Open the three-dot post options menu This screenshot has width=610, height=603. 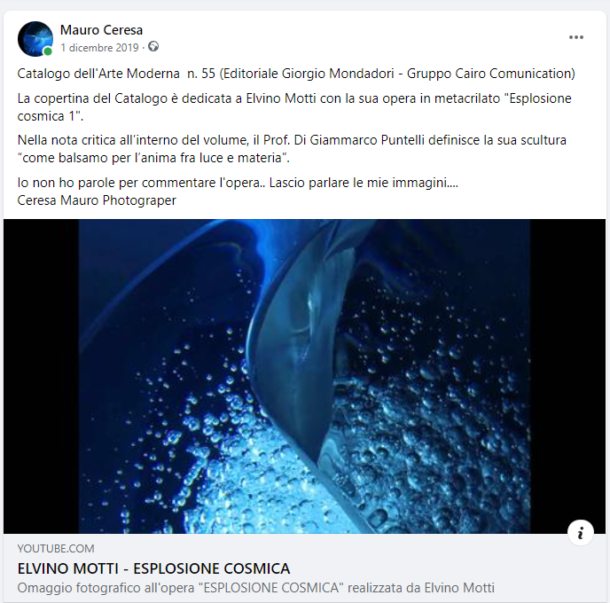[576, 37]
